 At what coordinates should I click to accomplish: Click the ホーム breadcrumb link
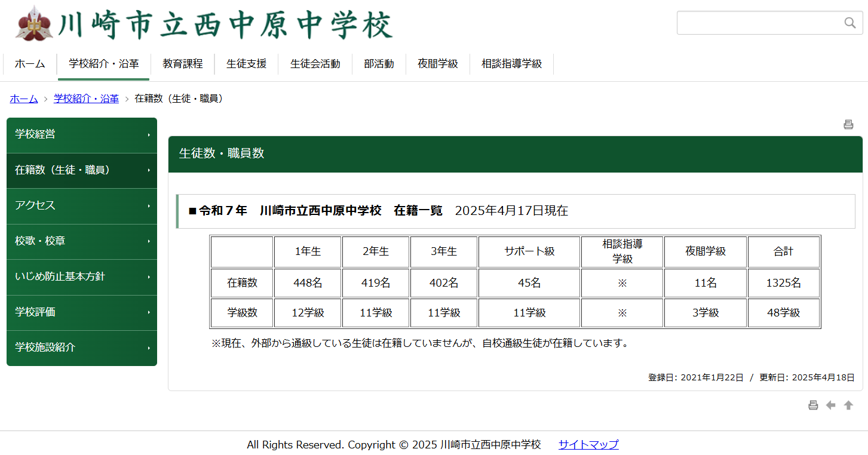click(24, 99)
